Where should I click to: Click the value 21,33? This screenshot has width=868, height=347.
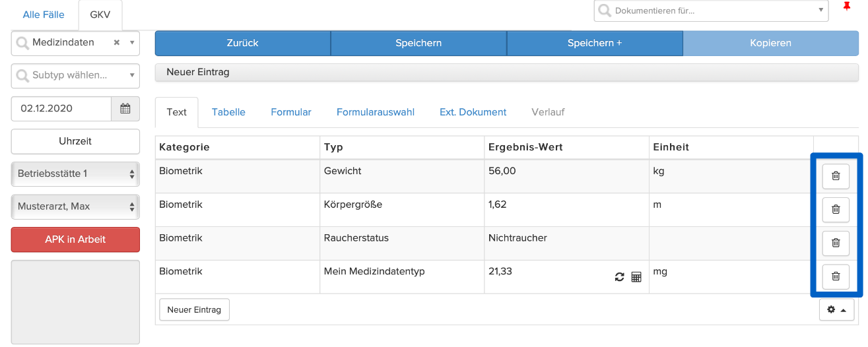[x=500, y=271]
